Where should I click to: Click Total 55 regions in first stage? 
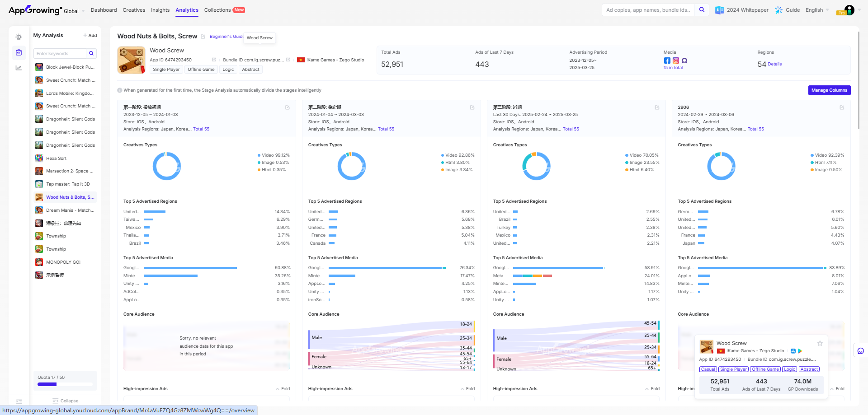click(x=201, y=129)
